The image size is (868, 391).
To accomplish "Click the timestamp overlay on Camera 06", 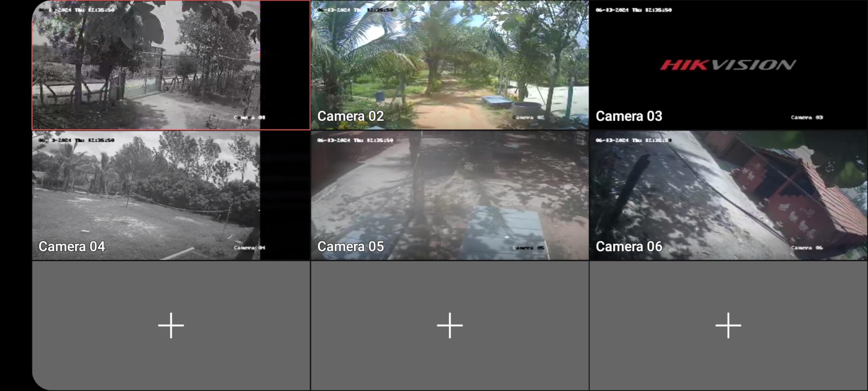I will [x=633, y=140].
